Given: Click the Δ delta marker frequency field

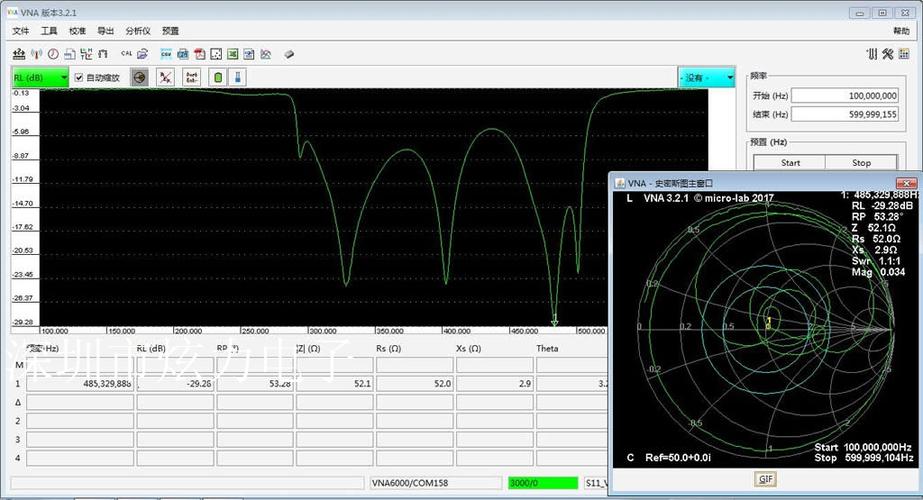Looking at the screenshot, I should click(x=80, y=402).
